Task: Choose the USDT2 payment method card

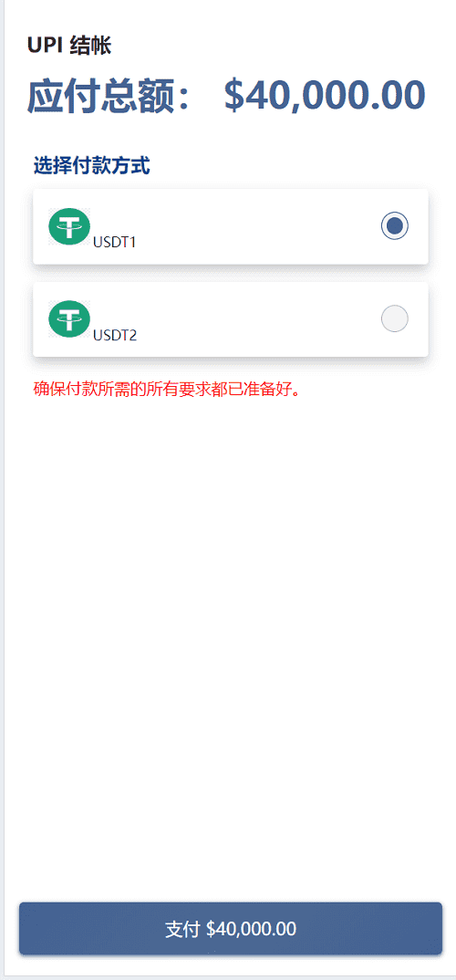Action: coord(231,319)
